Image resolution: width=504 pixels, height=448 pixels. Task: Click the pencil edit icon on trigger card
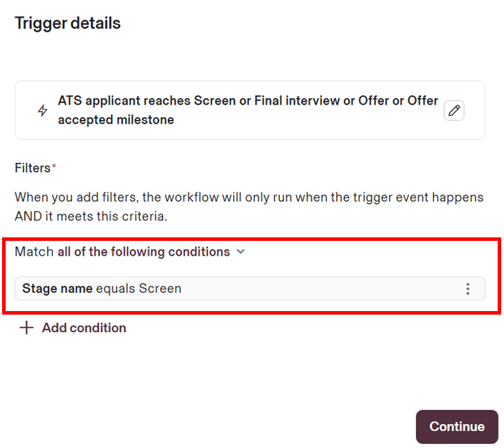(454, 110)
